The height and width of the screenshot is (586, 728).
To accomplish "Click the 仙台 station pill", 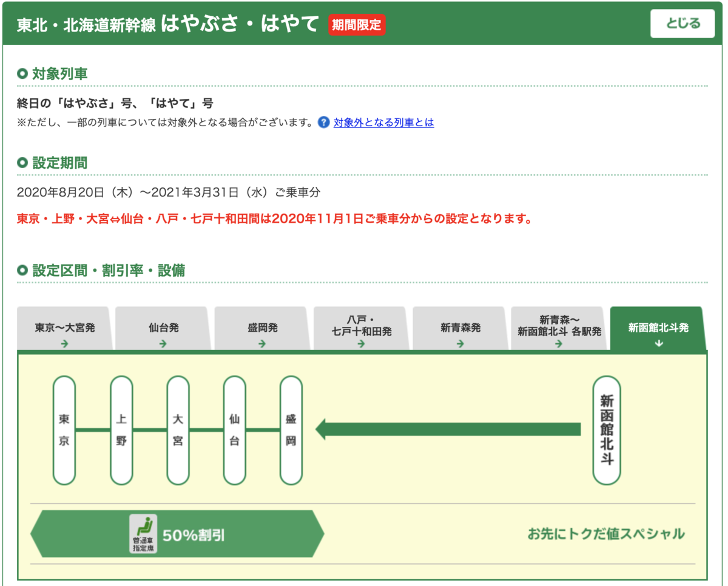I will (234, 430).
